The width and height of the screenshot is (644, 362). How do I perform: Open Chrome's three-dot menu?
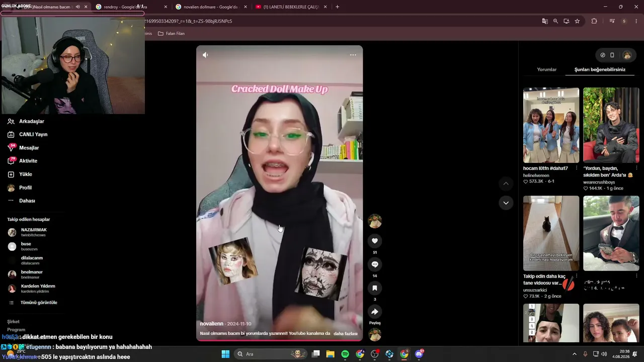[x=636, y=21]
